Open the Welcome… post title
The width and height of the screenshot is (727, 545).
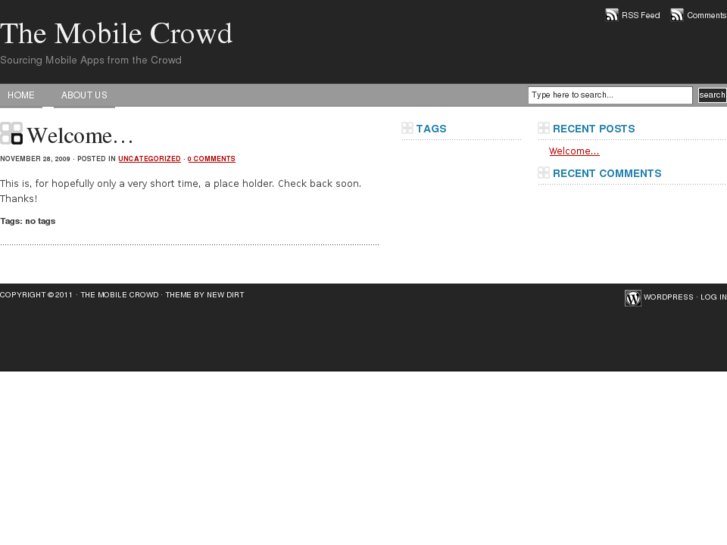pyautogui.click(x=80, y=135)
